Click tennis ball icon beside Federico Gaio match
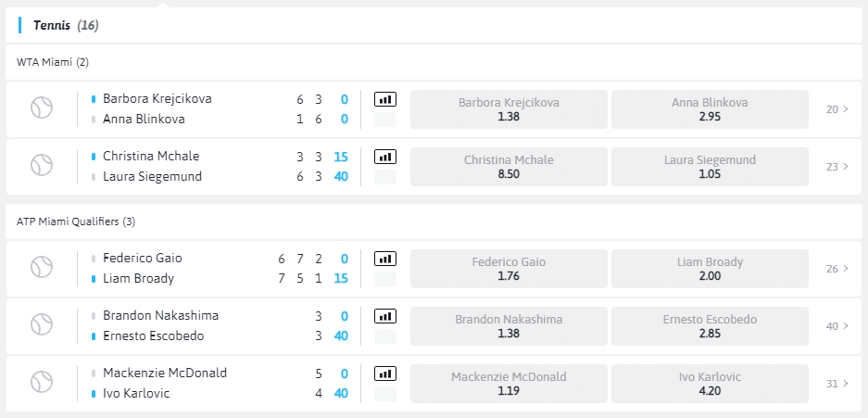This screenshot has width=868, height=418. pyautogui.click(x=42, y=268)
